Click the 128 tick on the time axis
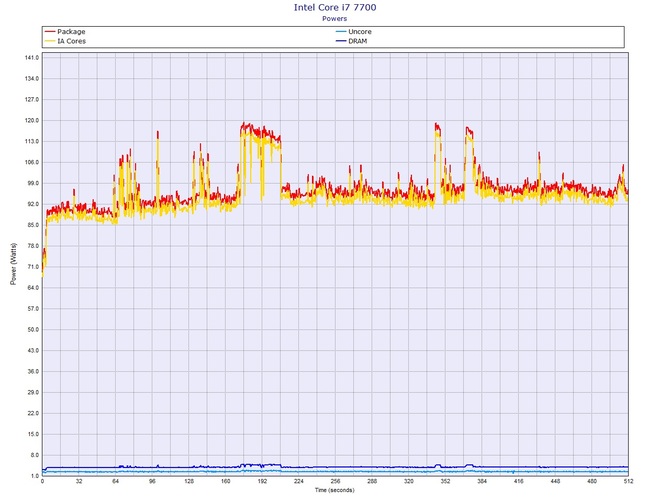This screenshot has width=670, height=502. click(189, 481)
